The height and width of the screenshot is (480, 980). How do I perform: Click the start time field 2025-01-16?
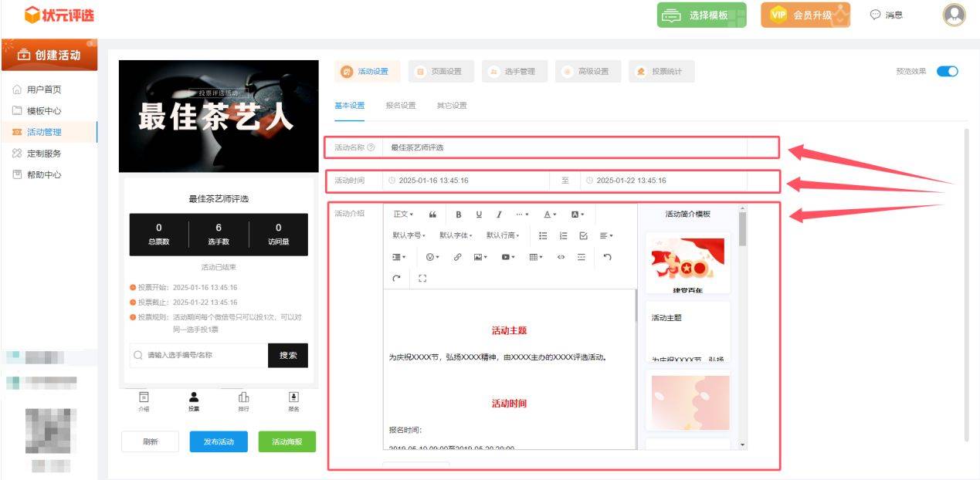point(466,181)
